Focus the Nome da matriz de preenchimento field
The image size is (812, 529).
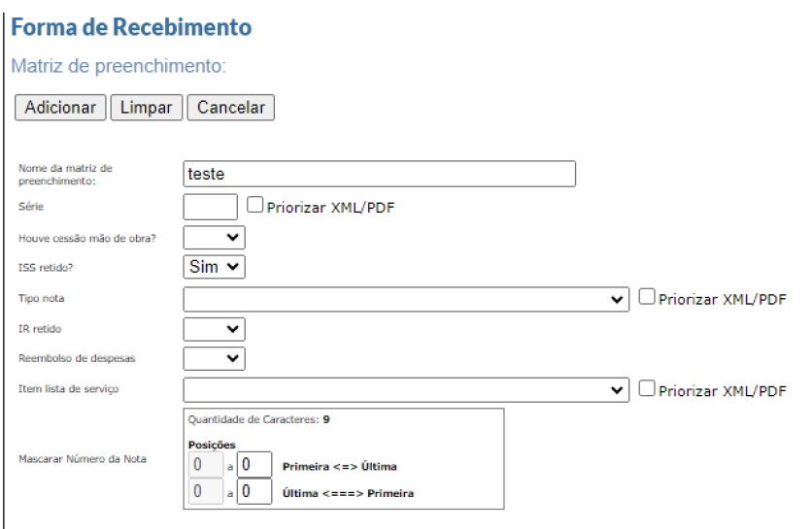pyautogui.click(x=379, y=174)
